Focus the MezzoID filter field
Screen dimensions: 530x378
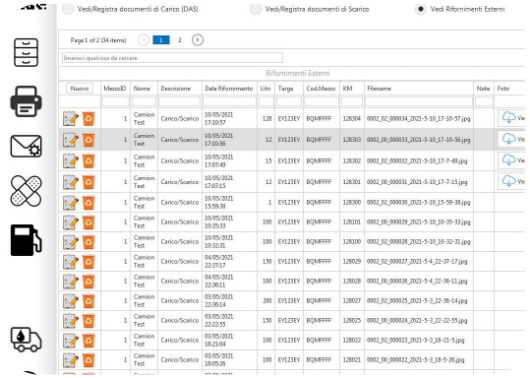[115, 101]
